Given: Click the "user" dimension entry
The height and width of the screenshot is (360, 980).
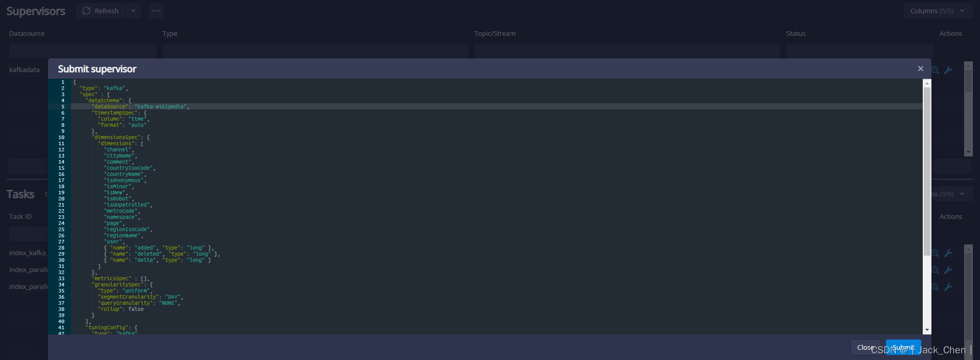Looking at the screenshot, I should point(113,242).
